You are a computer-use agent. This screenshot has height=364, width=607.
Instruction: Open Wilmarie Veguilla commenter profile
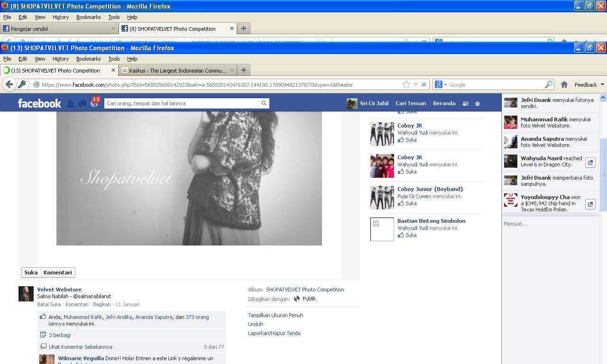click(81, 358)
